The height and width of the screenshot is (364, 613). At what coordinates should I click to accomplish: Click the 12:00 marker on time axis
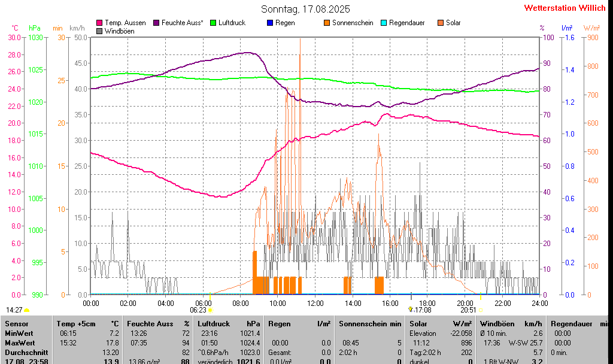(315, 304)
